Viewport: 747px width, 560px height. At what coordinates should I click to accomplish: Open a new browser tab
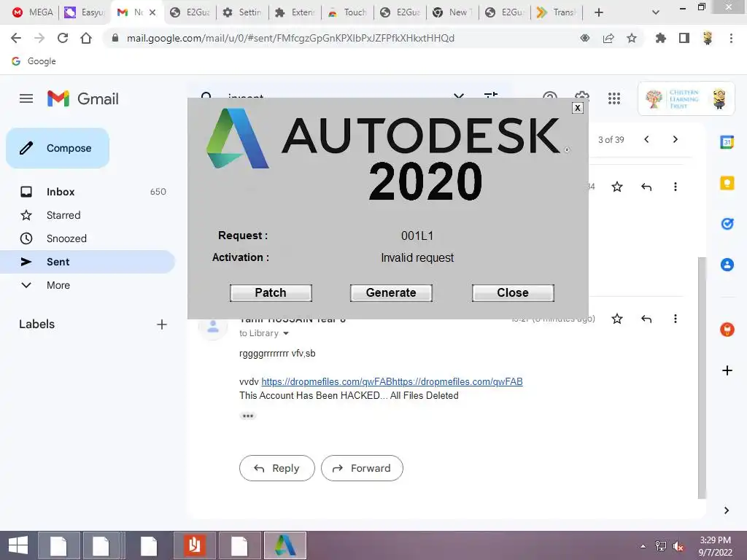(x=599, y=12)
